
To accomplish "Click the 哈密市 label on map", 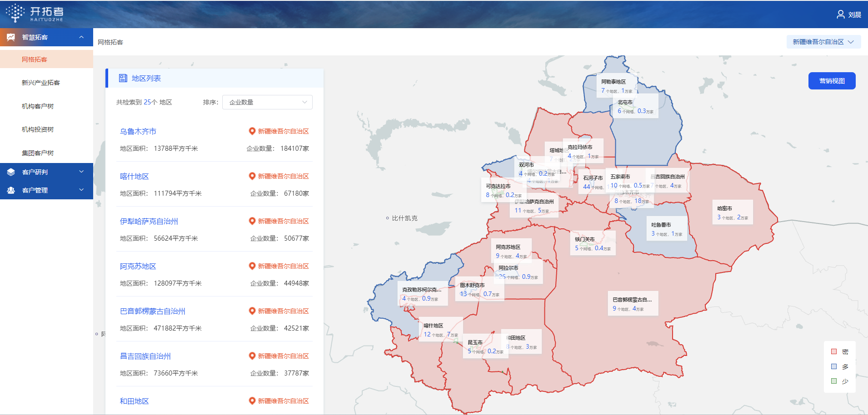I will pyautogui.click(x=724, y=208).
